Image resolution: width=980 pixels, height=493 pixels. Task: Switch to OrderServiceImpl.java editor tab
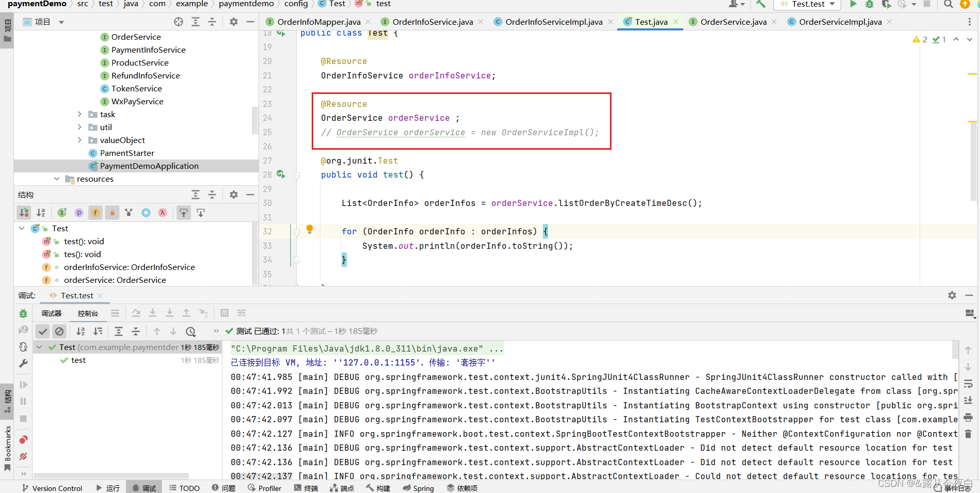click(839, 22)
